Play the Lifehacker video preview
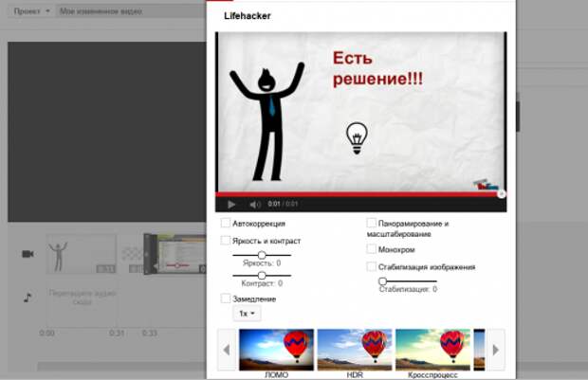588x380 pixels. (231, 205)
